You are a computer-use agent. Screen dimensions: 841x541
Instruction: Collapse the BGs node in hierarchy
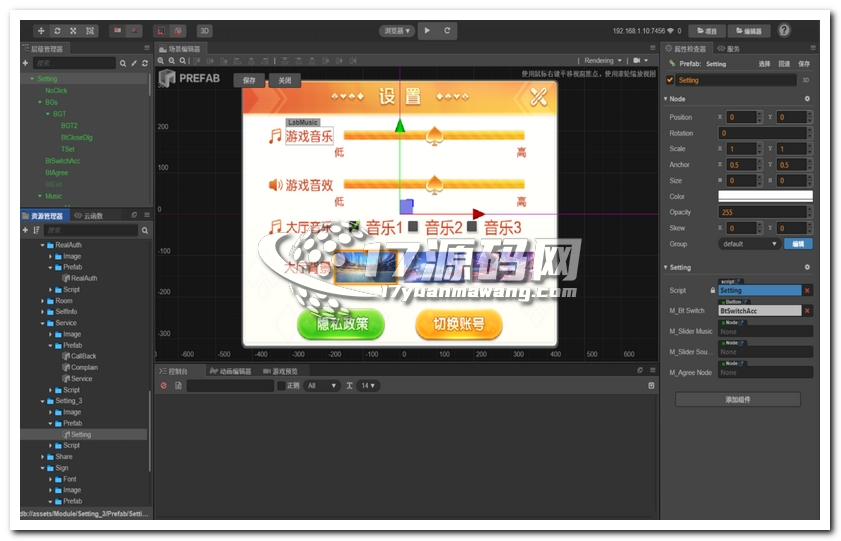40,102
